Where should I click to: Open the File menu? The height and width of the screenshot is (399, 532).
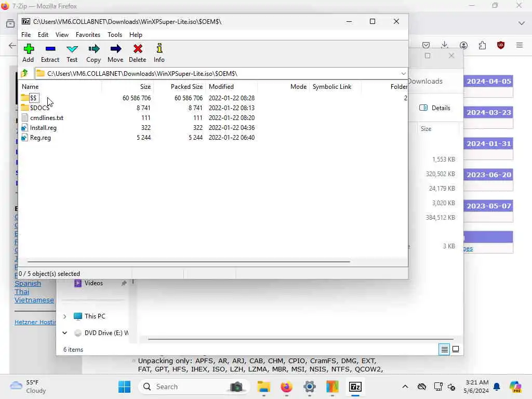coord(26,35)
